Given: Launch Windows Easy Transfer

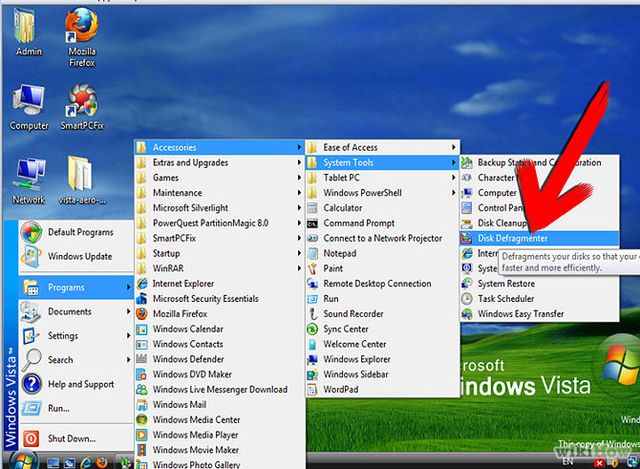Looking at the screenshot, I should [540, 314].
